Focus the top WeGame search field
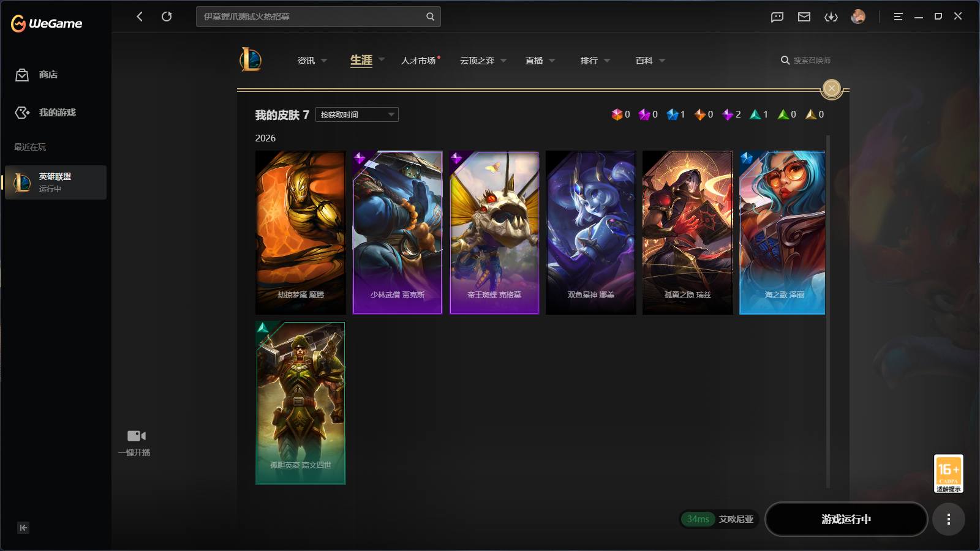980x551 pixels. tap(318, 17)
